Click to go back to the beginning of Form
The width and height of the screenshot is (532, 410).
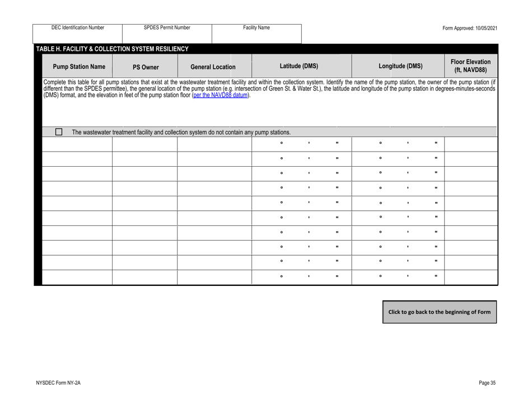[x=439, y=313]
